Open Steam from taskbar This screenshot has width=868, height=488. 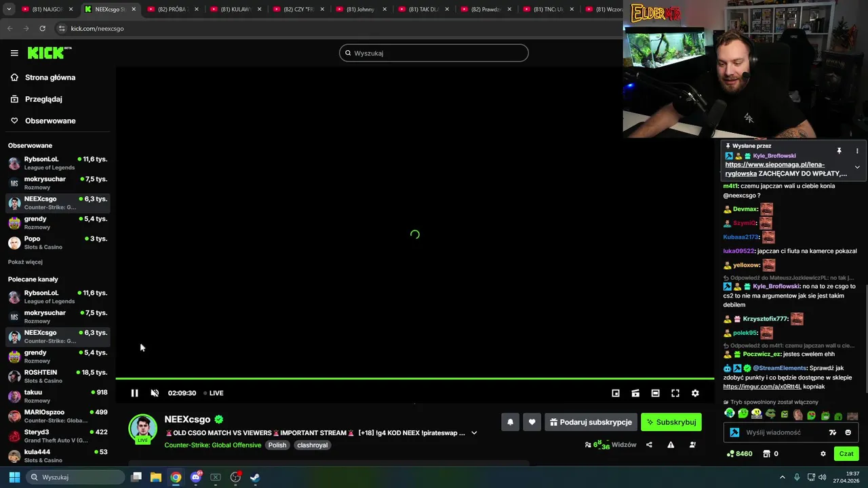tap(255, 477)
